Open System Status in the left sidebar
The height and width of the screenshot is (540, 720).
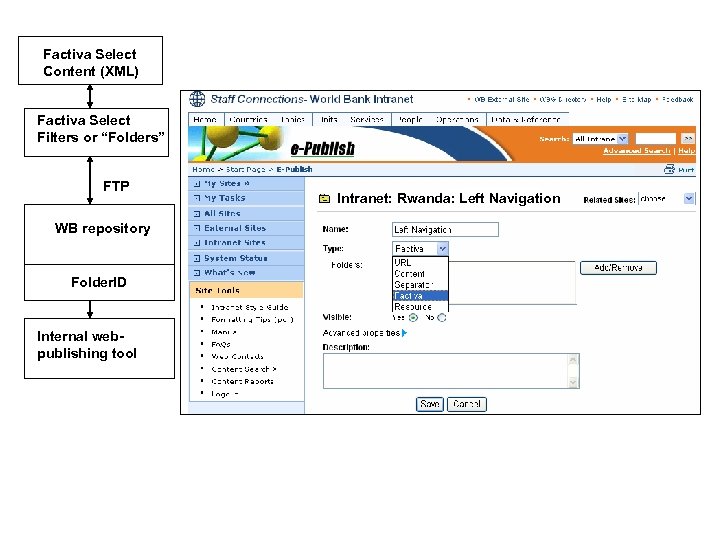(x=236, y=258)
